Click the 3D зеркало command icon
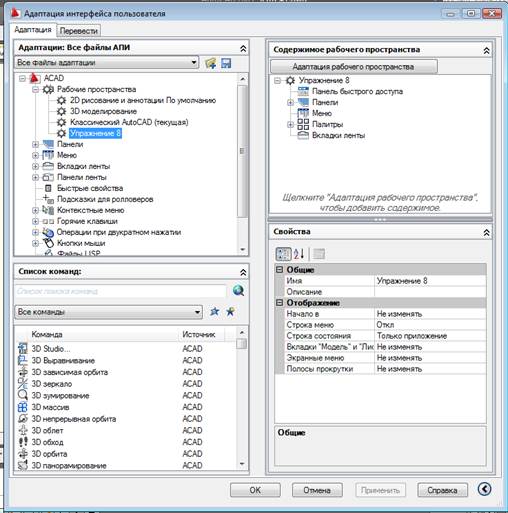Screen dimensions: 508x513 pyautogui.click(x=23, y=384)
